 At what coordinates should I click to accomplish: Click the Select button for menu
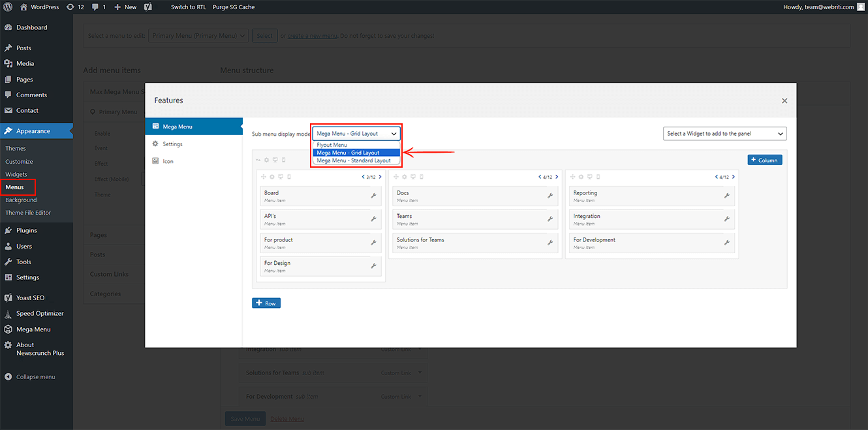tap(264, 36)
